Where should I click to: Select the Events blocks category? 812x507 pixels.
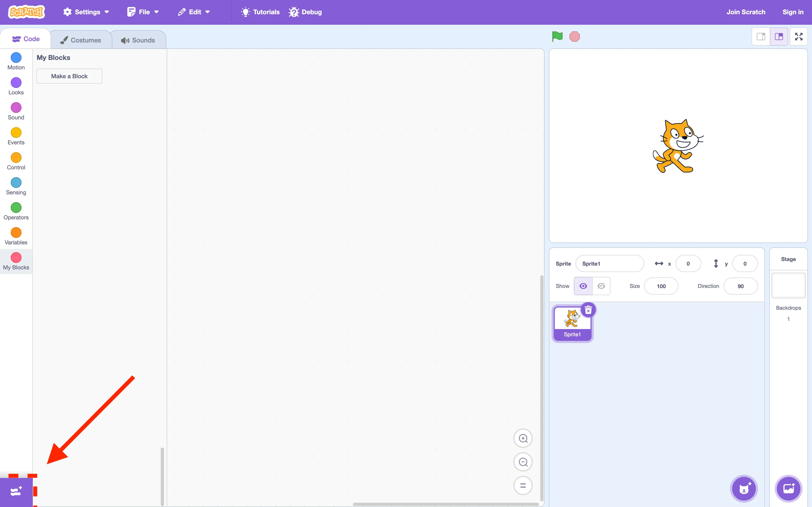coord(15,136)
